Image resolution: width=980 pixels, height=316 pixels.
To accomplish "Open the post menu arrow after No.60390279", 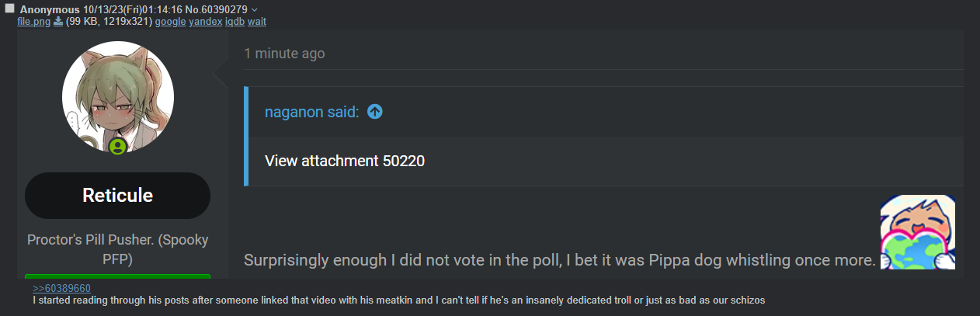I will click(x=255, y=9).
